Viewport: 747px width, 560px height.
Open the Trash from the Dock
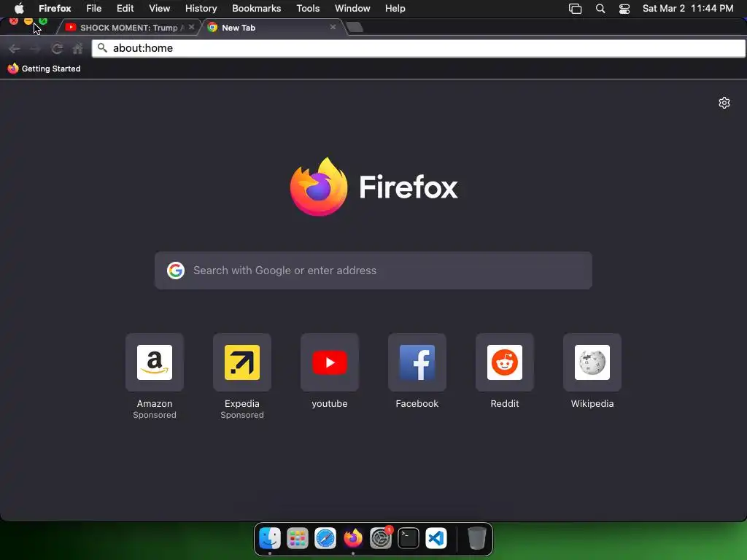[477, 538]
